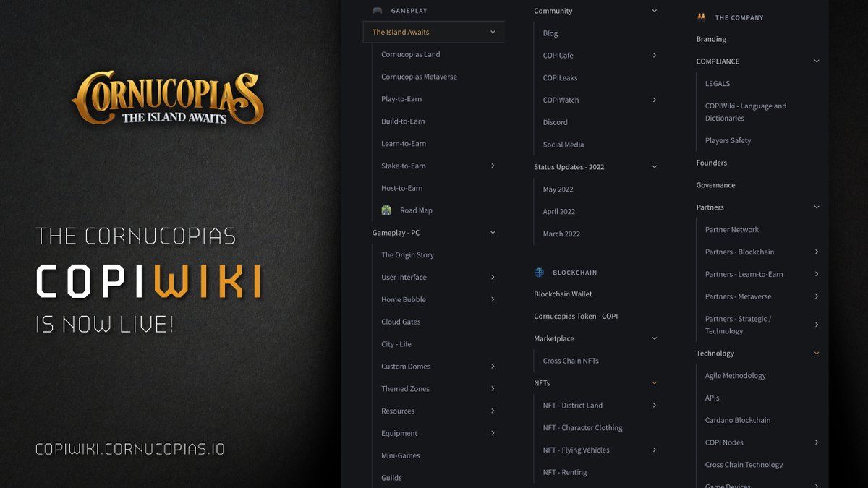Image resolution: width=868 pixels, height=488 pixels.
Task: Open the Branding page
Action: [x=711, y=39]
